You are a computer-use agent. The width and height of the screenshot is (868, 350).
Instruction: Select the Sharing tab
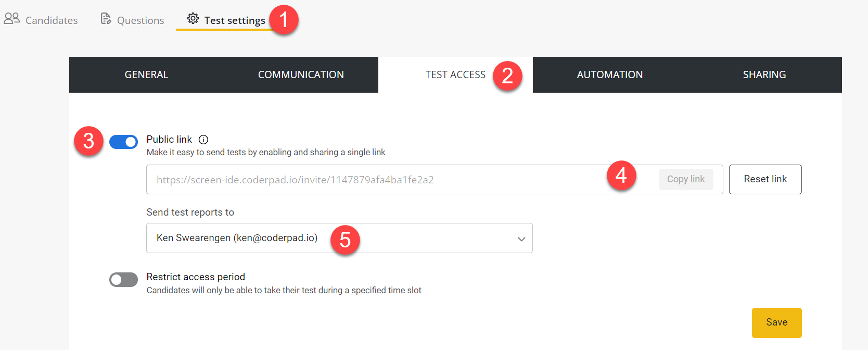[x=764, y=75]
